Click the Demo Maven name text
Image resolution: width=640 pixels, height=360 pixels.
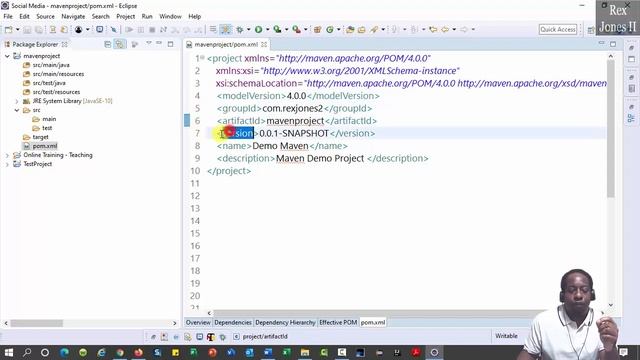(x=280, y=146)
